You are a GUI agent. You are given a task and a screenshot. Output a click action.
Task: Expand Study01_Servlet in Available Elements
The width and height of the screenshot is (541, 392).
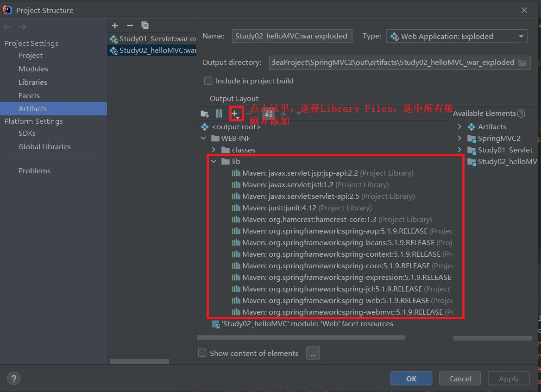[x=459, y=150]
